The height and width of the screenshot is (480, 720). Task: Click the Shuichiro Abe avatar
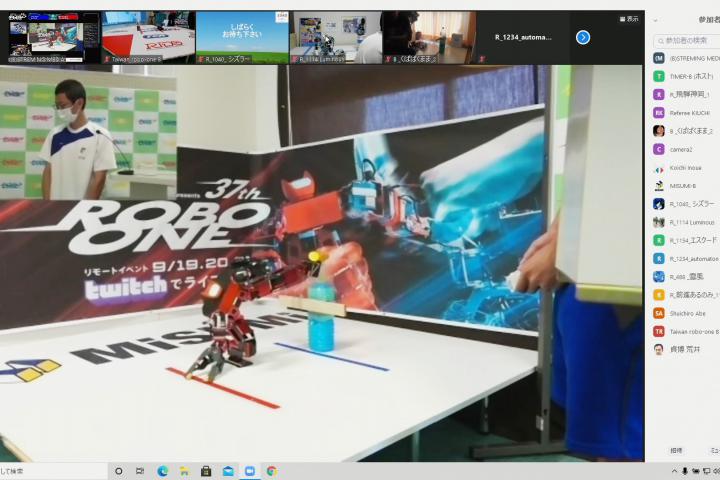[659, 313]
